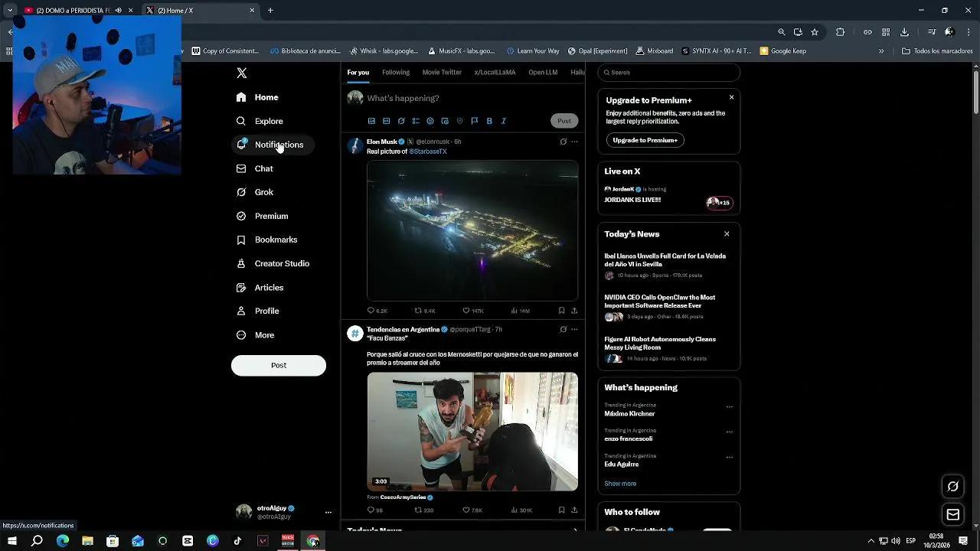Click the X logo at top left
The width and height of the screenshot is (980, 551).
click(241, 73)
